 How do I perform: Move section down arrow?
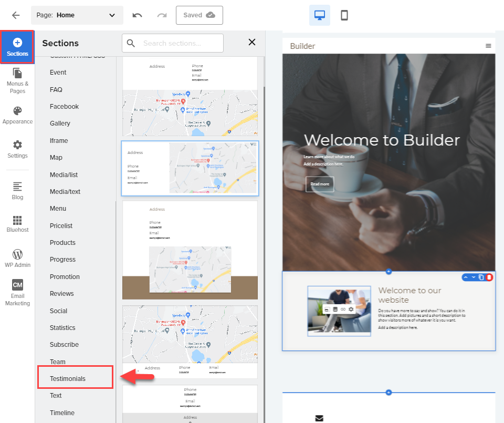[474, 277]
